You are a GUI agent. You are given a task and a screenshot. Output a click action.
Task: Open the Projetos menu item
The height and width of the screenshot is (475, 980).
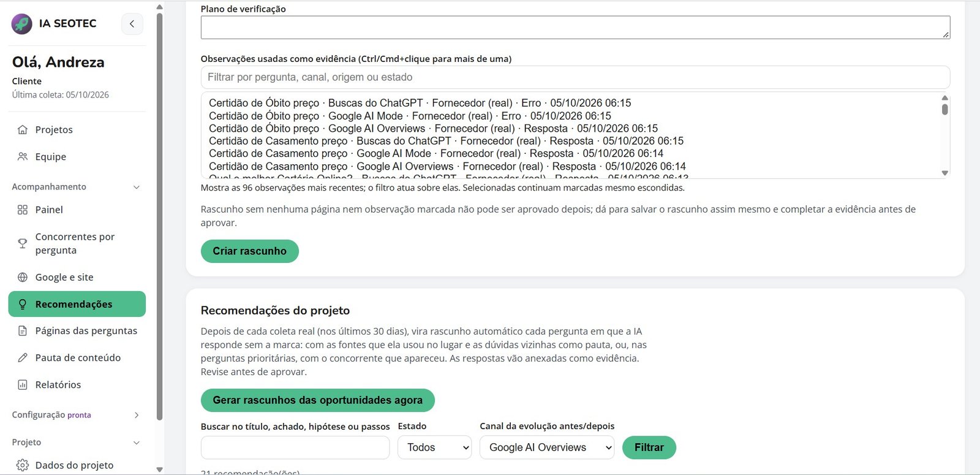coord(77,130)
